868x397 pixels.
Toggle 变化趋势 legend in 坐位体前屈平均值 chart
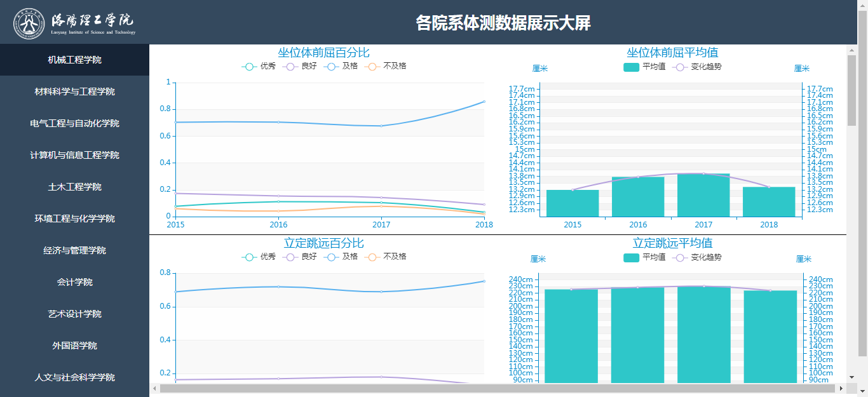pos(697,66)
